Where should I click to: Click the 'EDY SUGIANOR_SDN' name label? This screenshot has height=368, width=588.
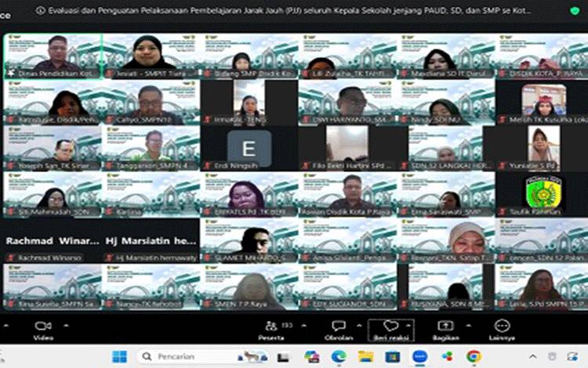(350, 304)
